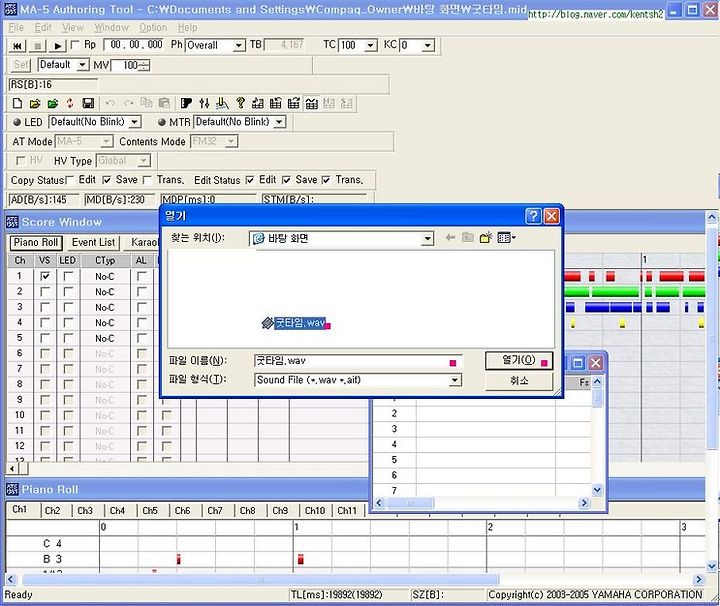Click the question mark help icon
The height and width of the screenshot is (606, 720).
click(x=240, y=104)
